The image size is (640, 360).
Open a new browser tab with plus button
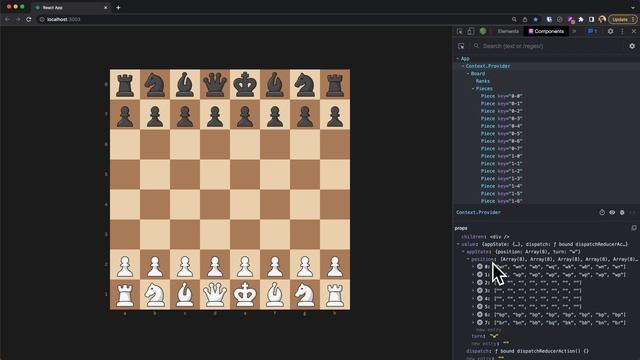coord(118,7)
